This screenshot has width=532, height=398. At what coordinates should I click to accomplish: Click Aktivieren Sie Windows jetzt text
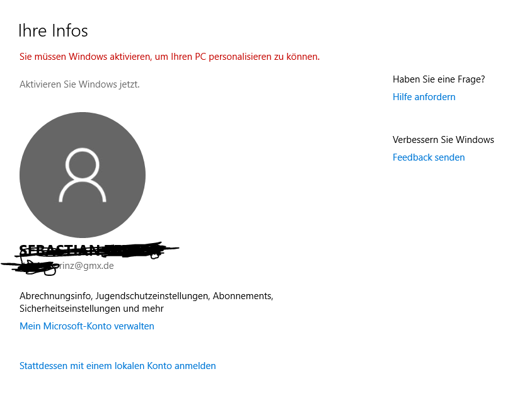tap(79, 84)
